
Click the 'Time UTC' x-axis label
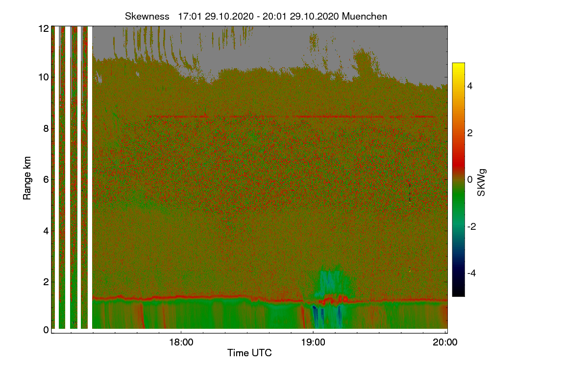[249, 353]
